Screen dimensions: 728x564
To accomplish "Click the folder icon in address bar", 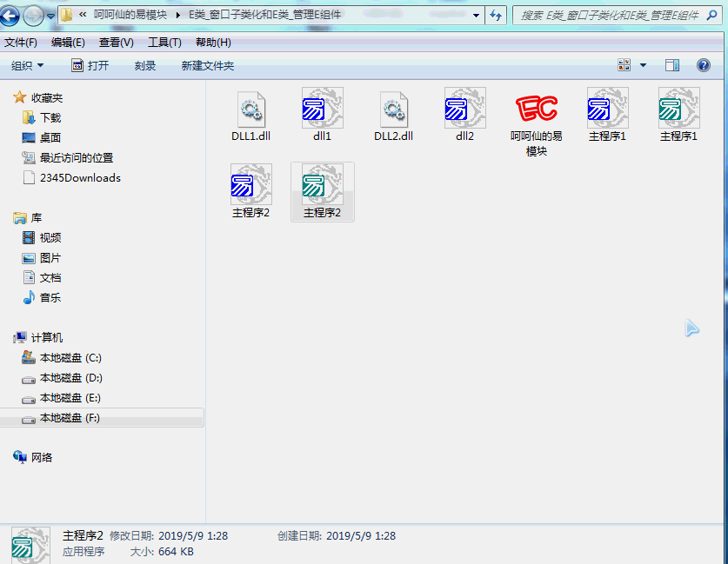I will point(66,16).
